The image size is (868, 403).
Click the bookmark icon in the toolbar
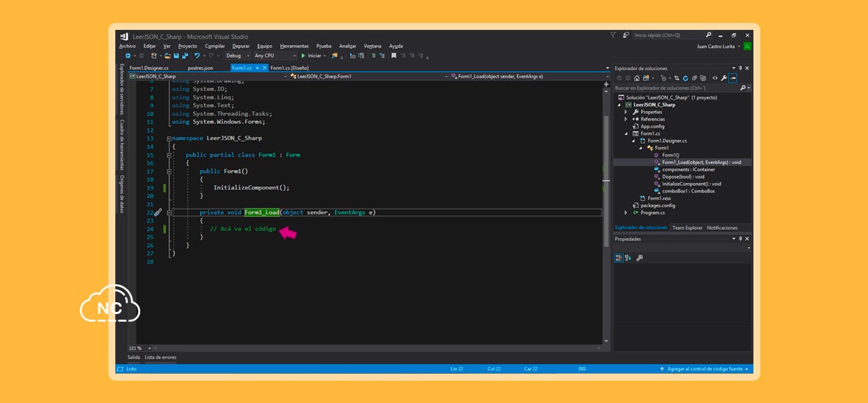[x=394, y=56]
